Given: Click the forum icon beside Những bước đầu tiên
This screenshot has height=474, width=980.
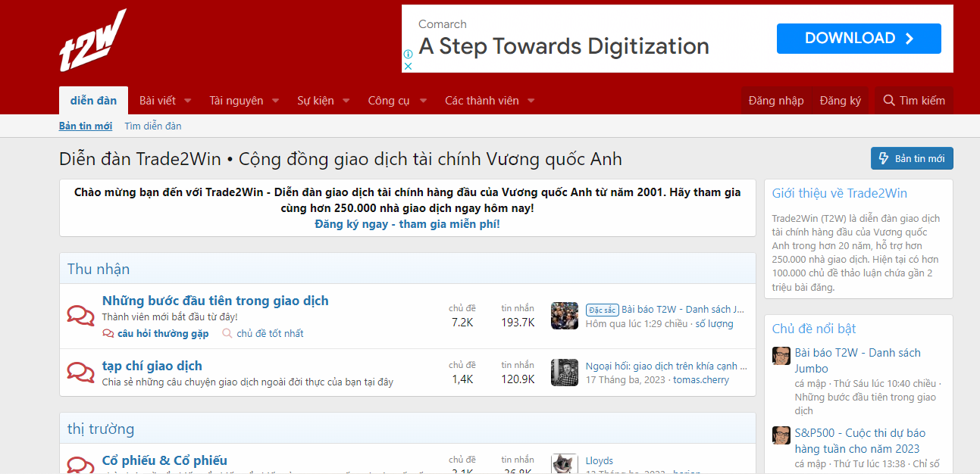Looking at the screenshot, I should 80,315.
